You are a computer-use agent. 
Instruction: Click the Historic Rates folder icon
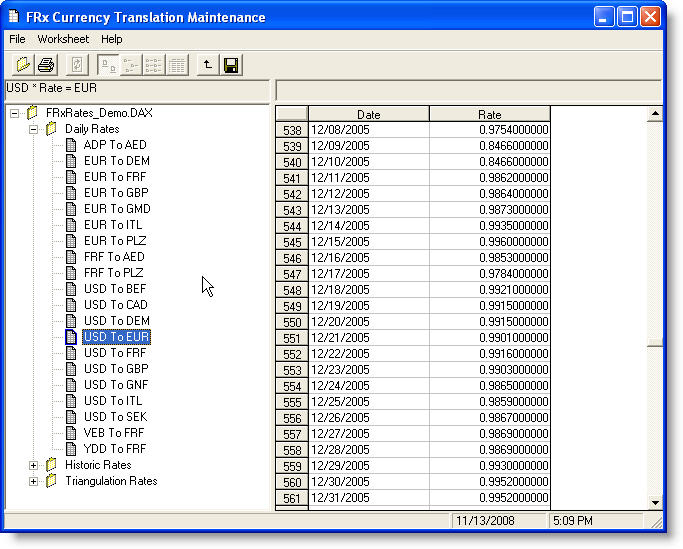(51, 464)
